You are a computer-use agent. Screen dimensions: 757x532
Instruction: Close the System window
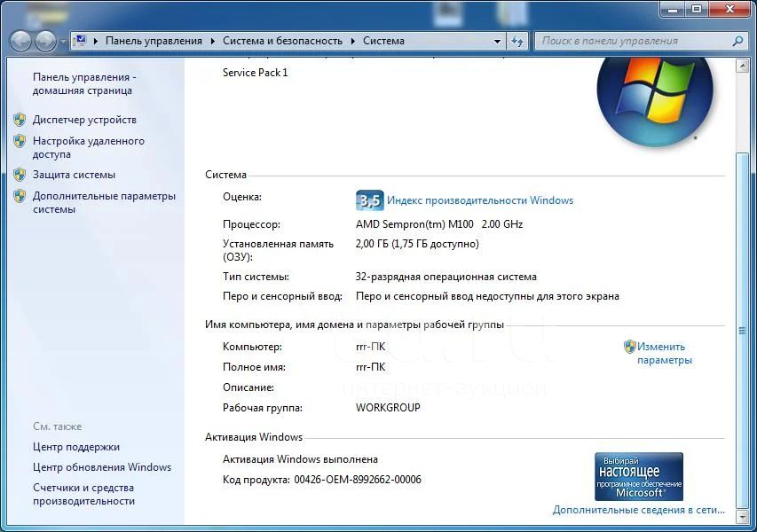729,9
